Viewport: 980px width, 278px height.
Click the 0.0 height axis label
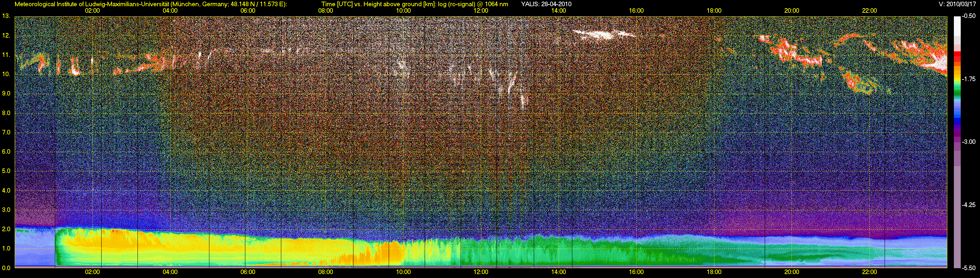pos(6,268)
